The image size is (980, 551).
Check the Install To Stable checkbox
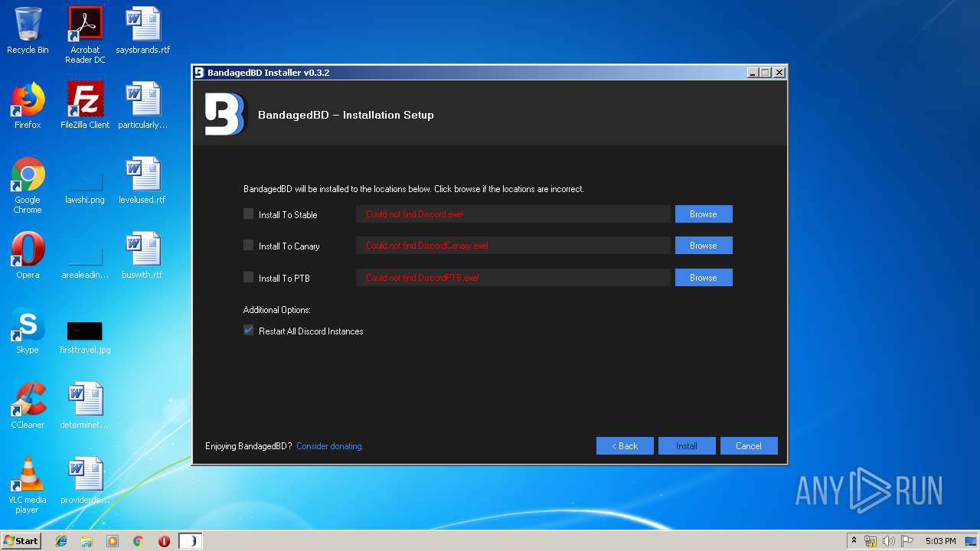coord(248,214)
